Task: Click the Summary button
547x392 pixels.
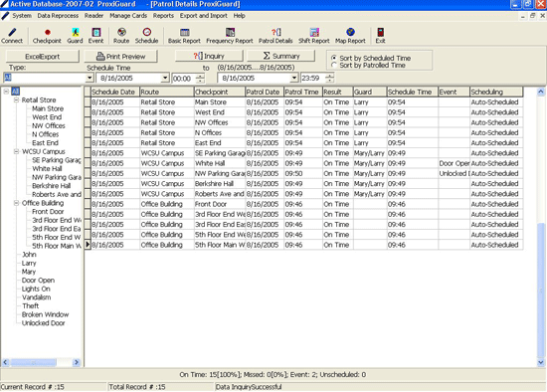Action: coord(281,56)
